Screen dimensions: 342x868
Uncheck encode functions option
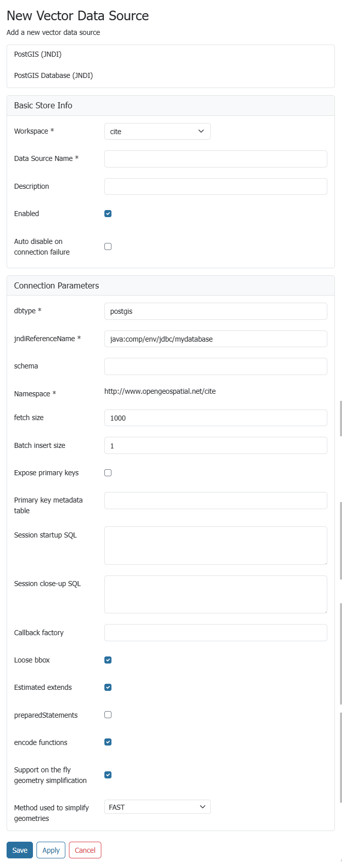coord(108,742)
